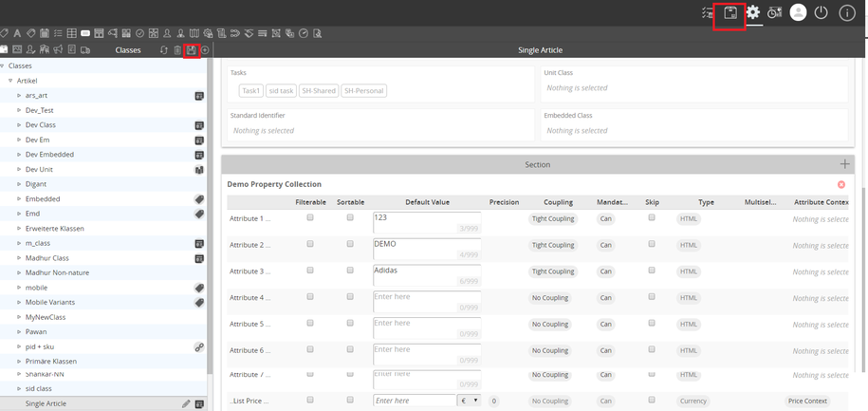Click the Unit Class selection field
The height and width of the screenshot is (411, 868).
point(694,88)
